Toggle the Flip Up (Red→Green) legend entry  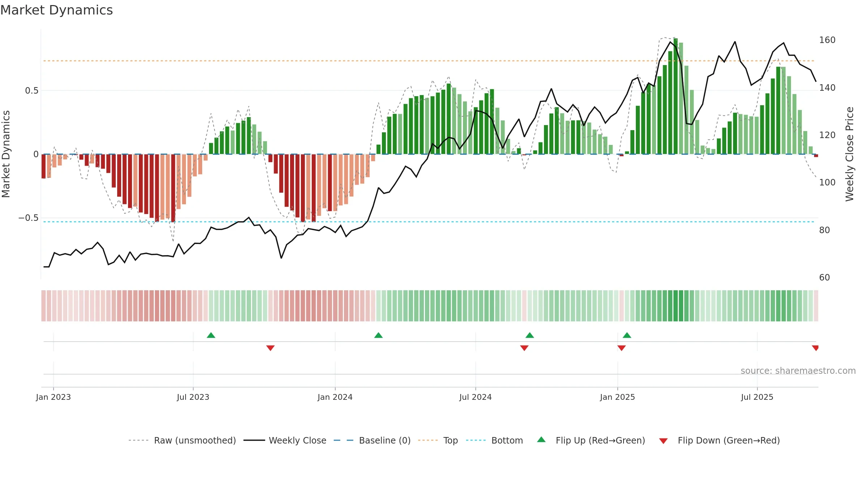[591, 440]
